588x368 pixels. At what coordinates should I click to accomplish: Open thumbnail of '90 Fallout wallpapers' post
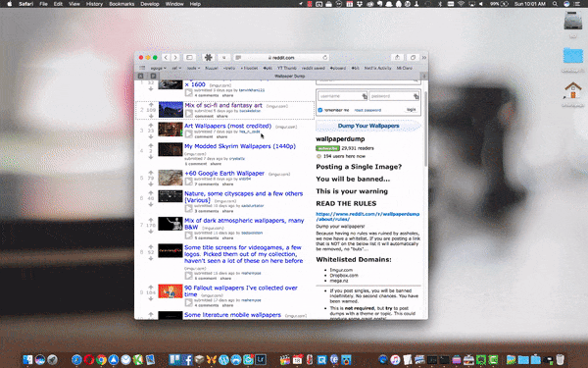(171, 291)
